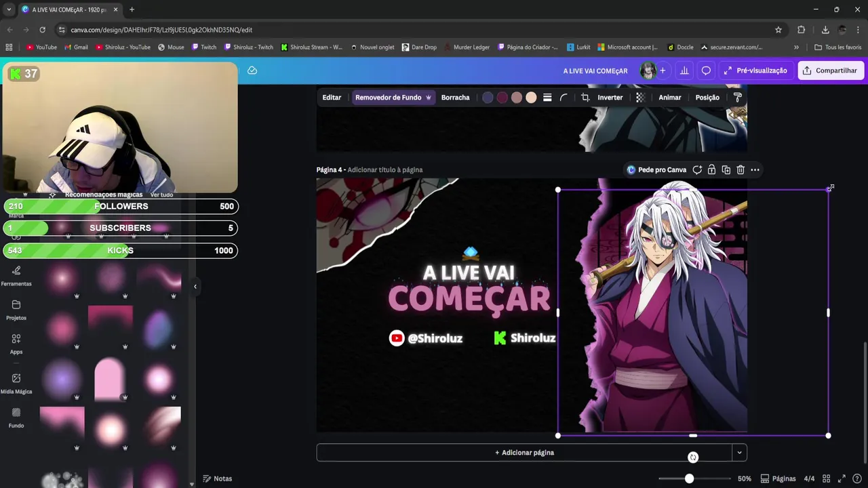This screenshot has width=868, height=488.
Task: Click the user profile avatar in header
Action: pyautogui.click(x=648, y=70)
